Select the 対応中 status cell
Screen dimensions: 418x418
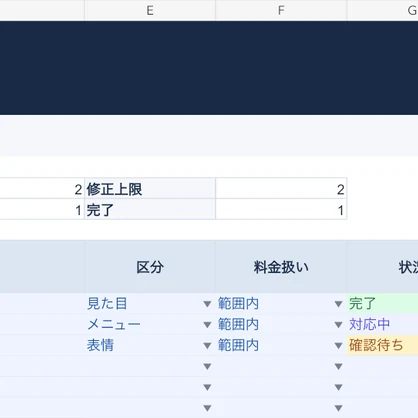coord(383,324)
